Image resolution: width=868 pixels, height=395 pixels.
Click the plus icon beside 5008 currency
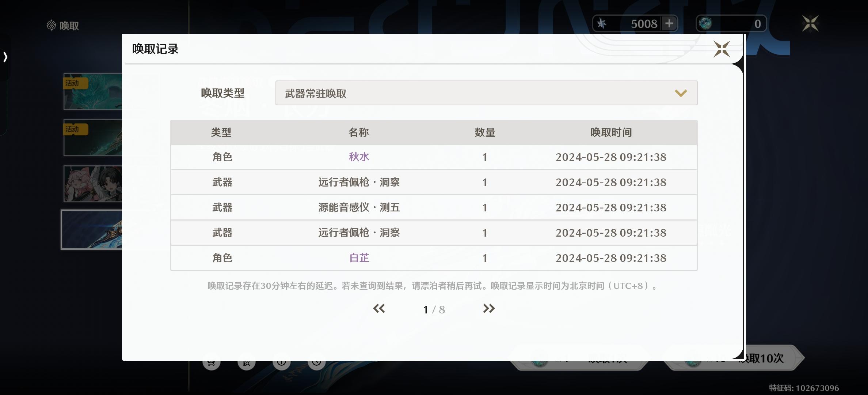coord(669,24)
